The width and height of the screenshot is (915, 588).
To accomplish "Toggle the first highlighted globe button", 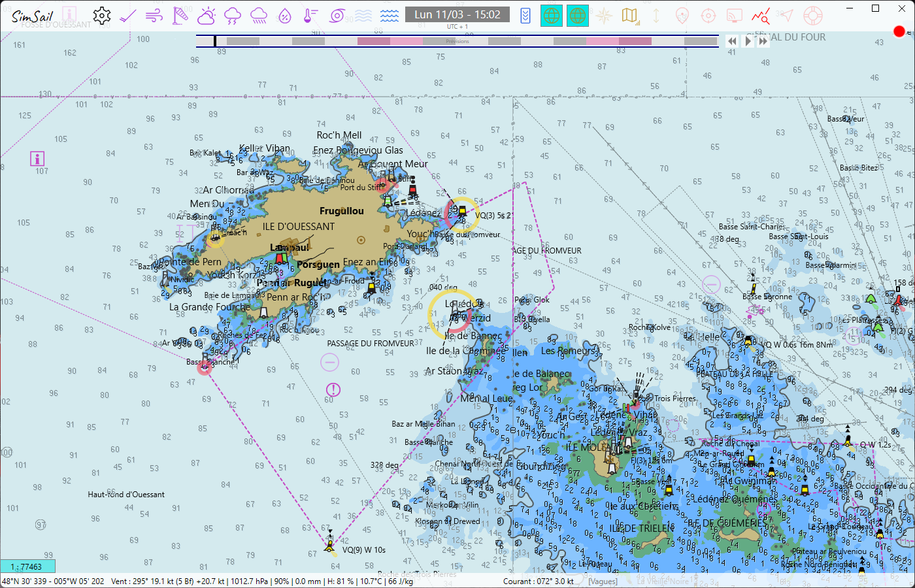I will click(x=552, y=16).
